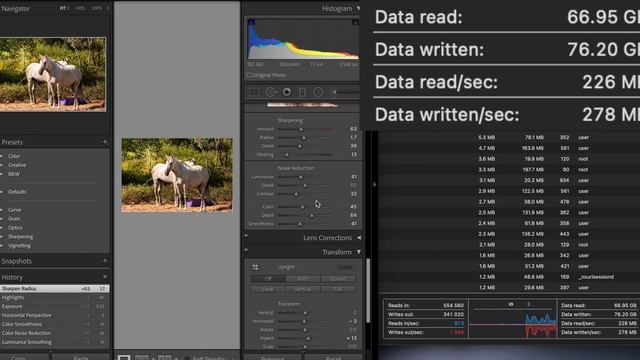Set Upright mode to Level
The height and width of the screenshot is (360, 640).
point(268,289)
